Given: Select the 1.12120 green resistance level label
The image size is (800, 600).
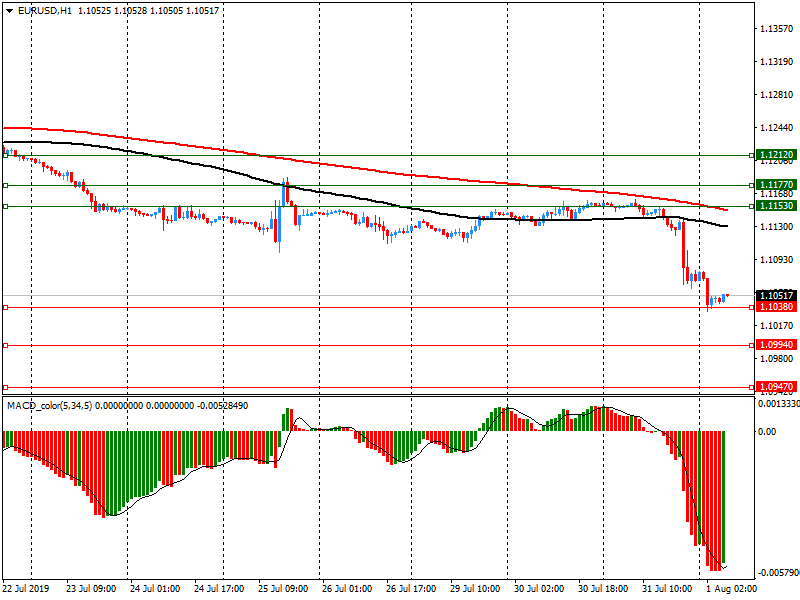Looking at the screenshot, I should [x=776, y=155].
